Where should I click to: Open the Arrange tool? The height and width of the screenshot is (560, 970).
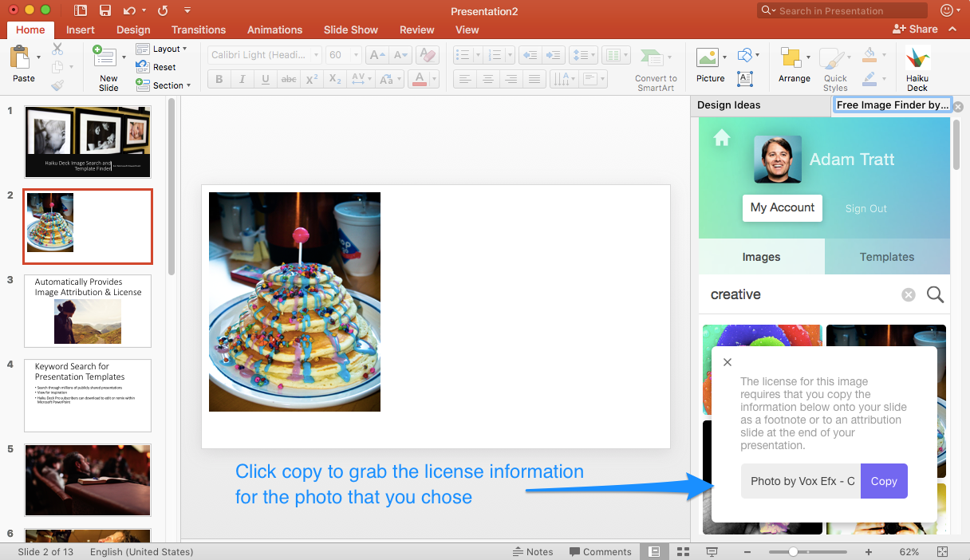click(x=791, y=58)
